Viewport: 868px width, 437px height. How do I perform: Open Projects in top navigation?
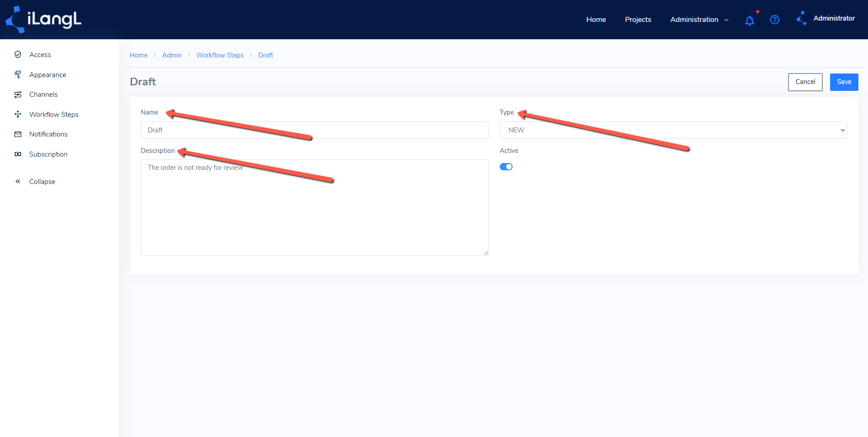638,20
